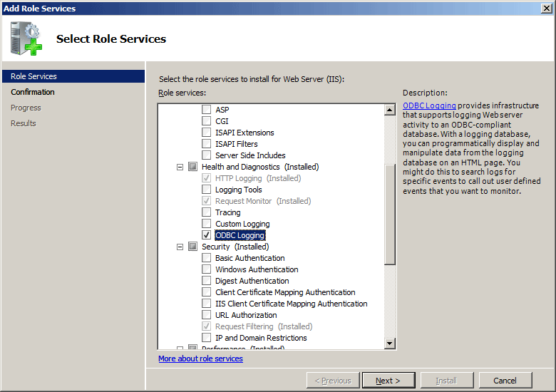Click the Next button

coord(388,381)
